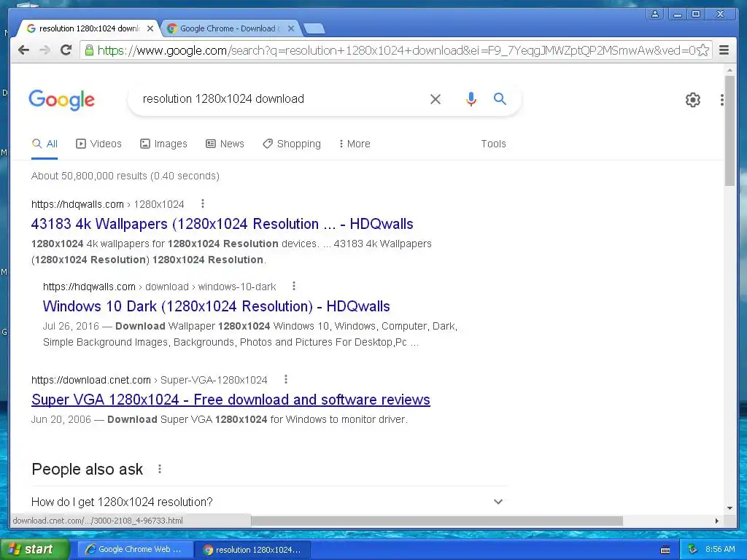The image size is (747, 560).
Task: Click the 8:56 AM clock
Action: pos(720,549)
